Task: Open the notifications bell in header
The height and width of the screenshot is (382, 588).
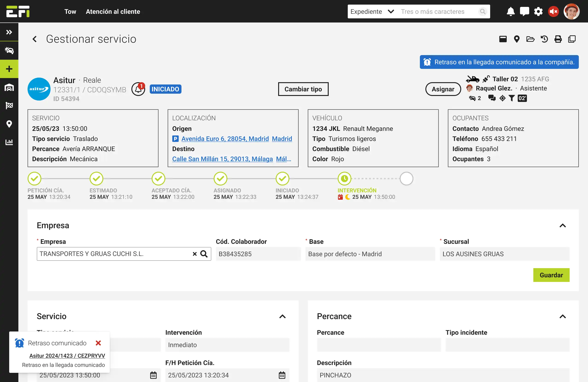Action: click(x=511, y=12)
